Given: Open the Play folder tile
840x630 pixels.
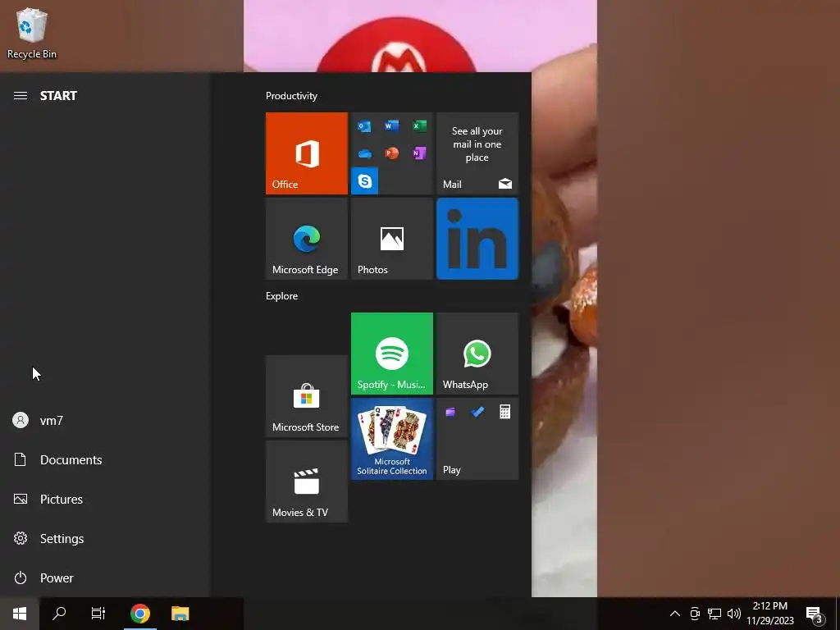Looking at the screenshot, I should (477, 440).
